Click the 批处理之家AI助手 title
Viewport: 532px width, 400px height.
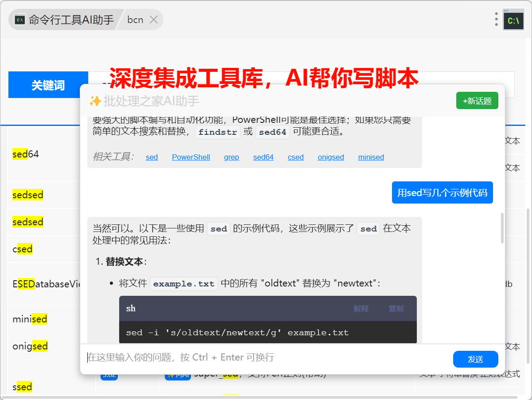[151, 101]
